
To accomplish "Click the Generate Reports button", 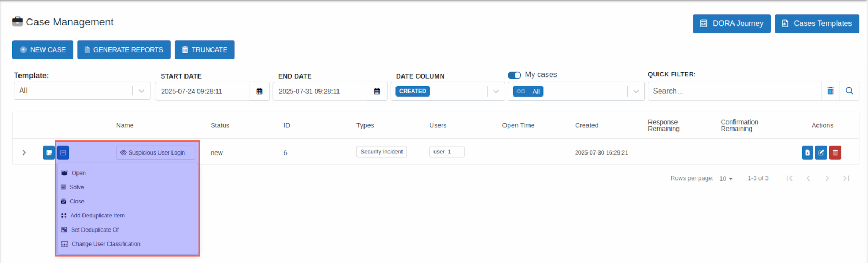I will click(124, 49).
